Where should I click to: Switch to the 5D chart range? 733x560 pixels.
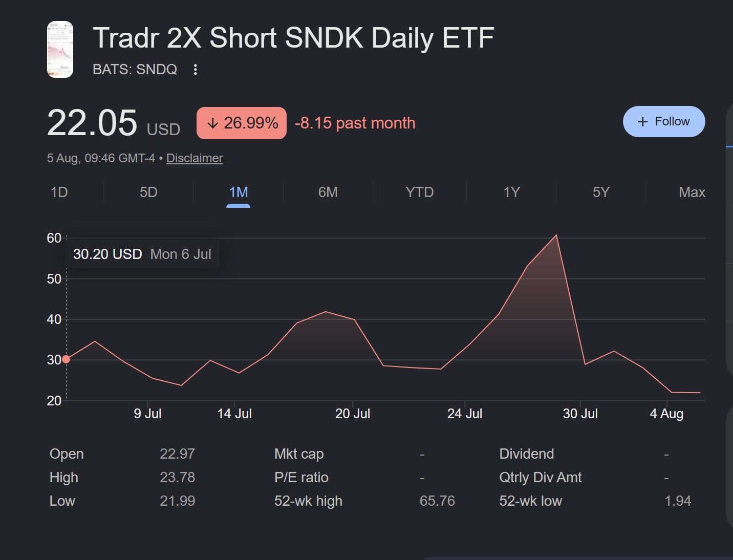point(148,192)
